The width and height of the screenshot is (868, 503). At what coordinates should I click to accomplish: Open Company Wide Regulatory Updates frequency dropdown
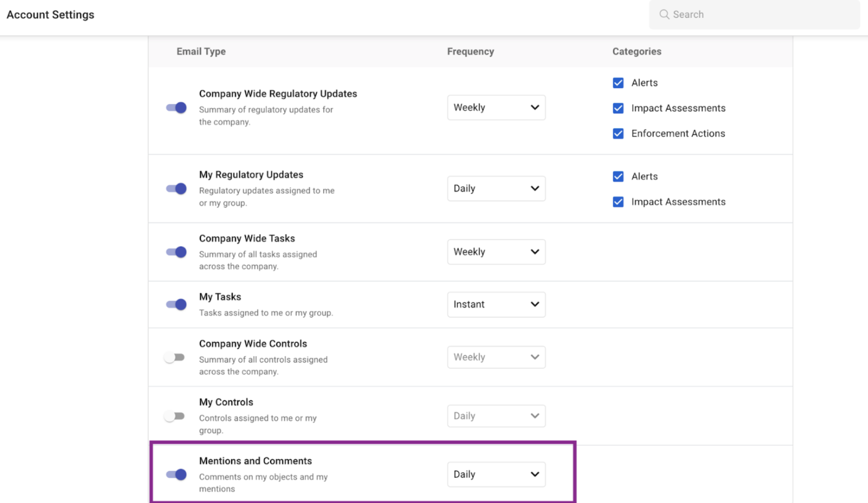[496, 107]
